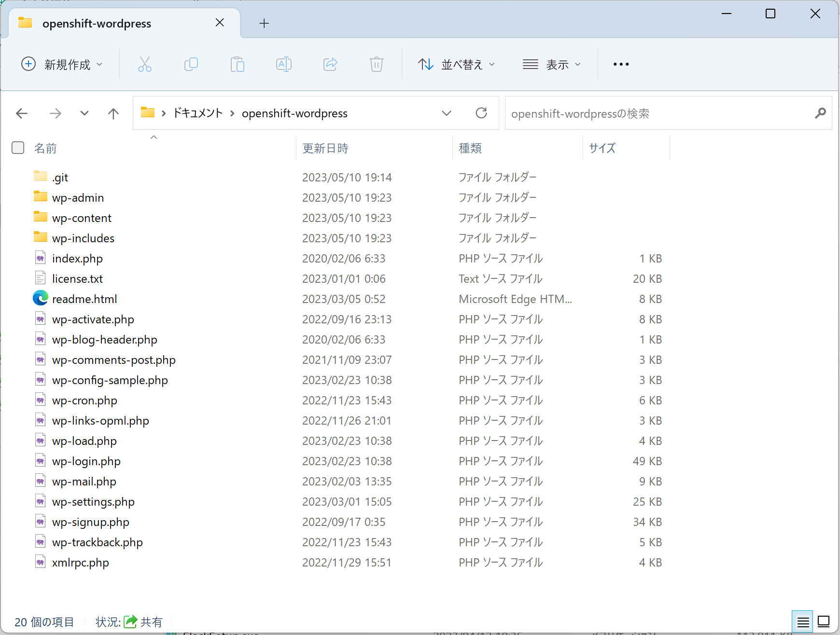Click the Copy icon in toolbar
The image size is (840, 635).
coord(191,64)
